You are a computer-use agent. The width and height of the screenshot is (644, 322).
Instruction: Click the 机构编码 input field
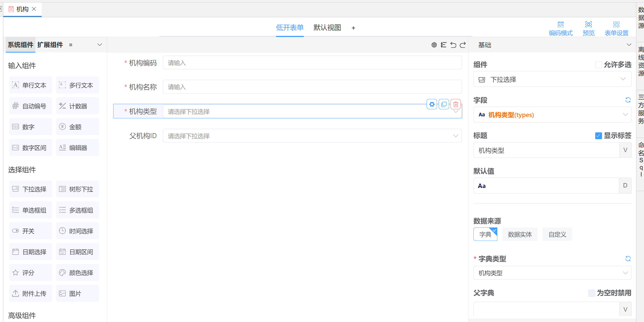(312, 63)
